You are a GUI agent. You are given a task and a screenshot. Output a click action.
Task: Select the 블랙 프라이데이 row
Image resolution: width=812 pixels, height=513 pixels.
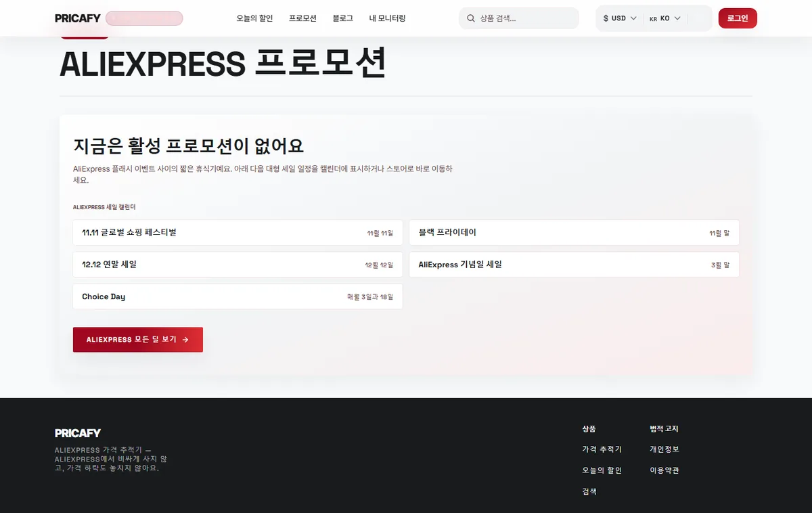click(574, 232)
